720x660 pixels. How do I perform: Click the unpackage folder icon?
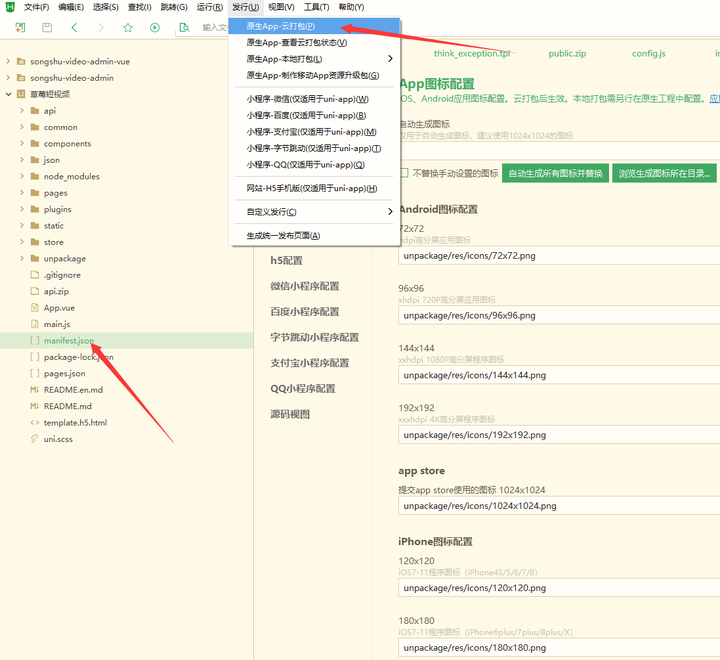(x=34, y=258)
